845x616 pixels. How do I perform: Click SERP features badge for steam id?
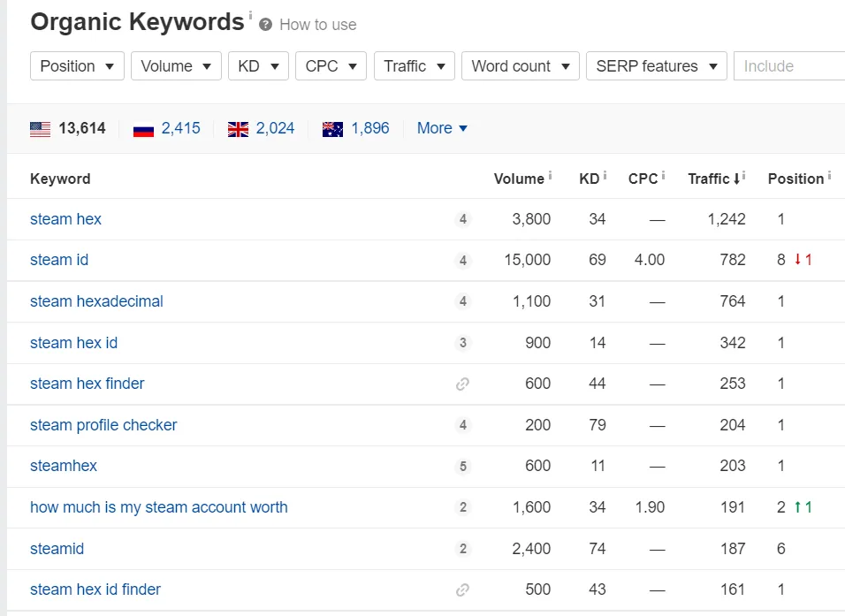pos(463,261)
